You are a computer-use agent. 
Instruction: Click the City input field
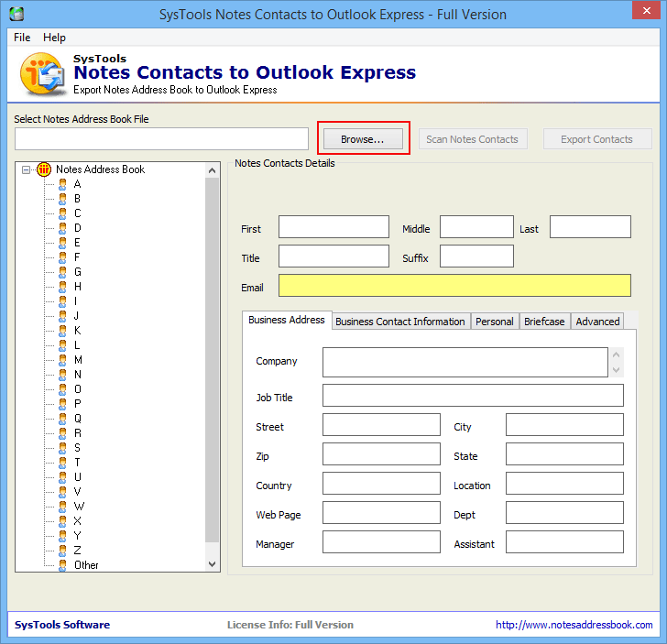click(565, 424)
